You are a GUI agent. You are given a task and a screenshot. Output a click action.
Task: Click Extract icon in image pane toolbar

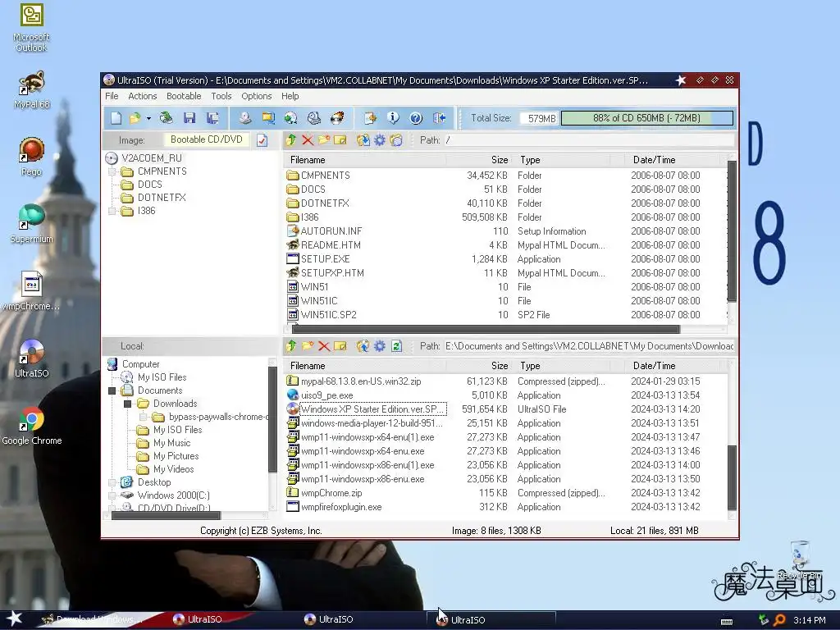point(363,139)
